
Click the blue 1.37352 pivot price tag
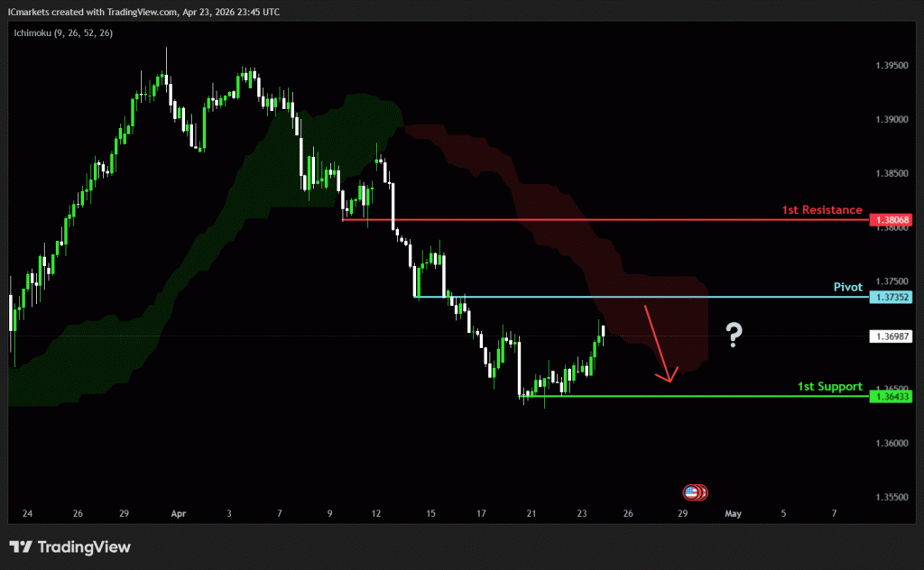[890, 297]
